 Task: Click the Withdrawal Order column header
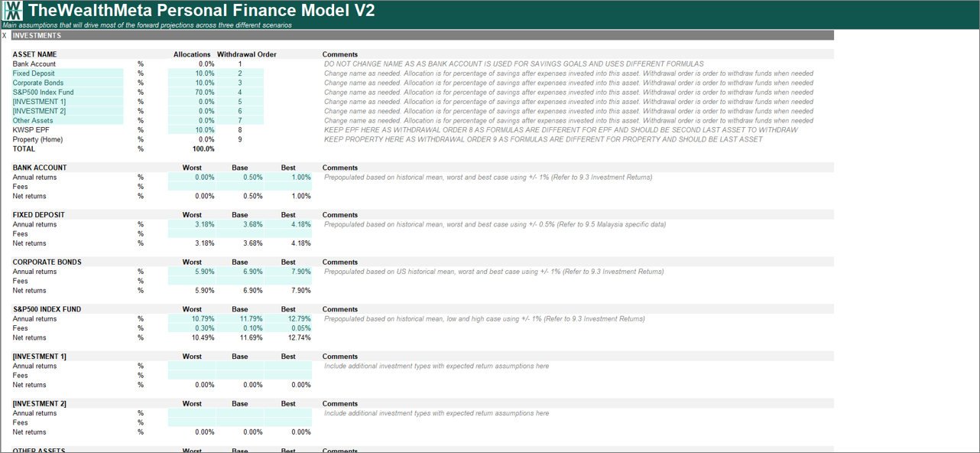click(247, 54)
